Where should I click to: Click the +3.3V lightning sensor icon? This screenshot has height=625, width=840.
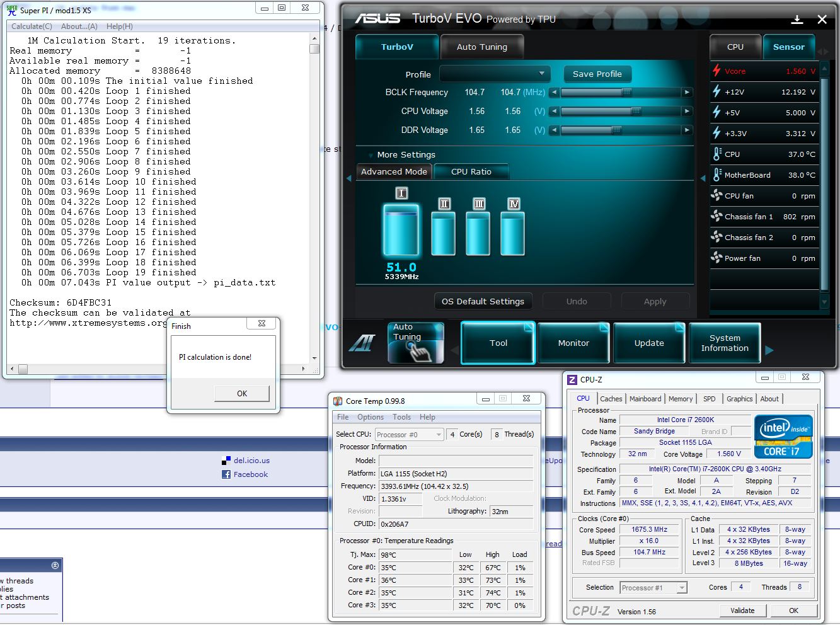pos(716,133)
